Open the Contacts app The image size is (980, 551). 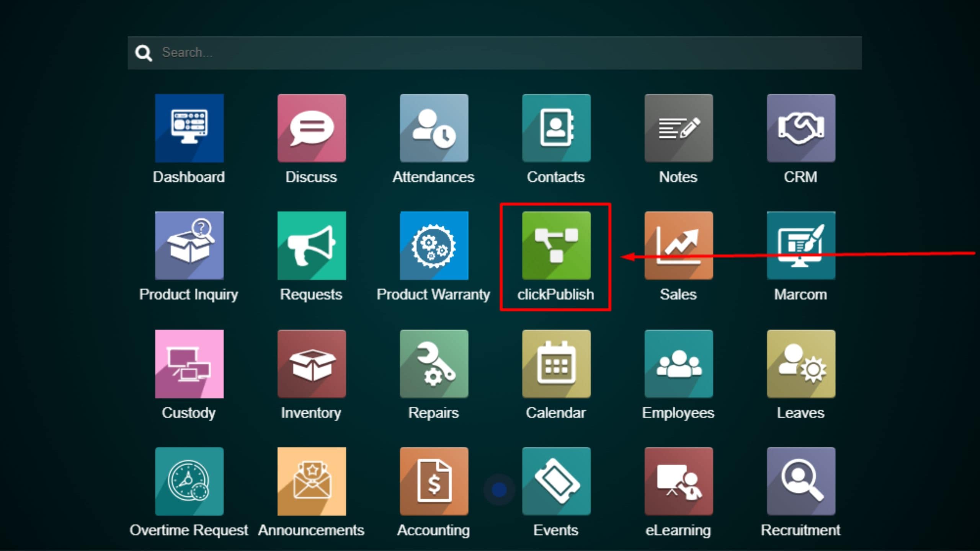(556, 128)
